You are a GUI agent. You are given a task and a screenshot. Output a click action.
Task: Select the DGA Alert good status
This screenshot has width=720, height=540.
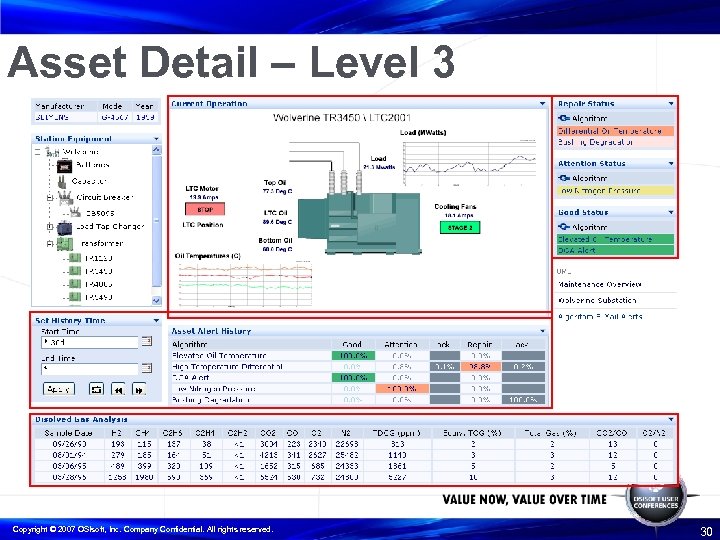pyautogui.click(x=615, y=250)
